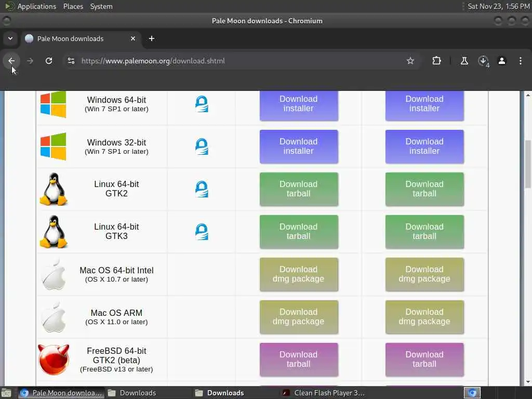This screenshot has height=399, width=532.
Task: Switch to bold Downloads taskbar window
Action: tap(236, 393)
